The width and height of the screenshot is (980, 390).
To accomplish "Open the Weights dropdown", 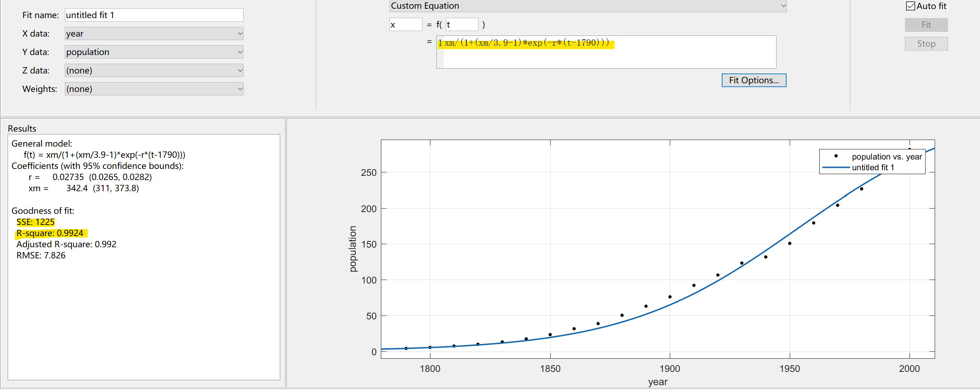I will (x=154, y=89).
